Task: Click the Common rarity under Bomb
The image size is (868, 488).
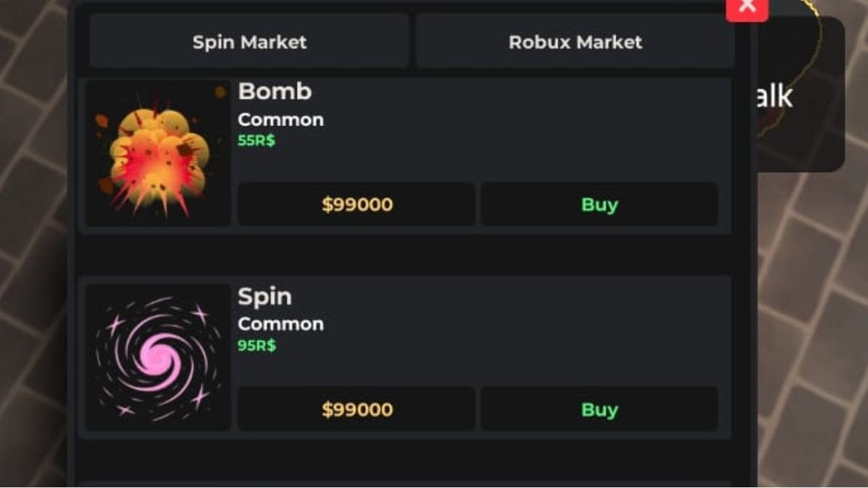Action: click(x=281, y=120)
